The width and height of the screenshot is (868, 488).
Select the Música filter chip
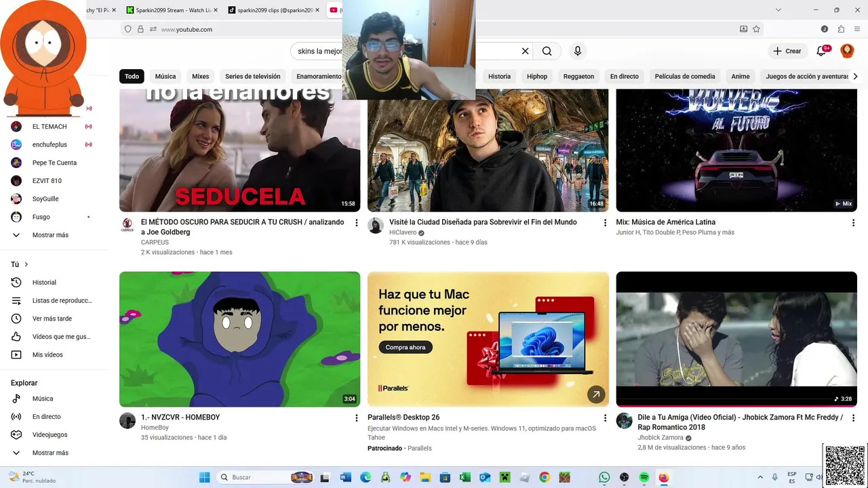(x=165, y=76)
